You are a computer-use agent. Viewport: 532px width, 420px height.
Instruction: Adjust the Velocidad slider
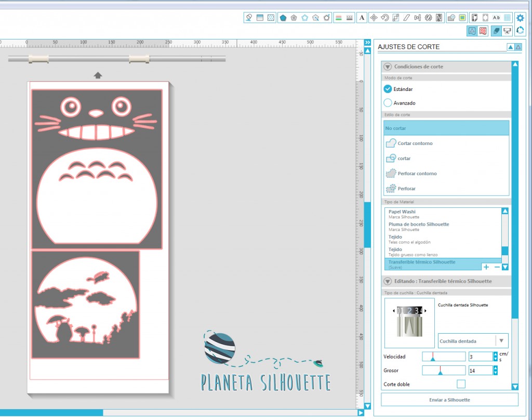pos(444,357)
